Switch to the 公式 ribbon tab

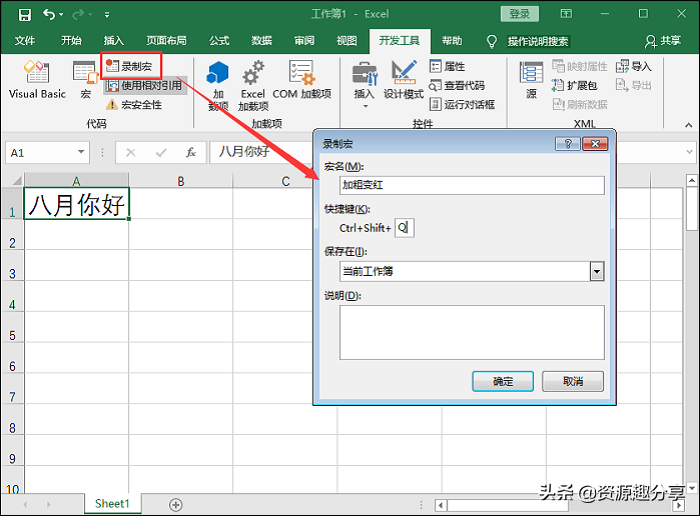pos(219,41)
